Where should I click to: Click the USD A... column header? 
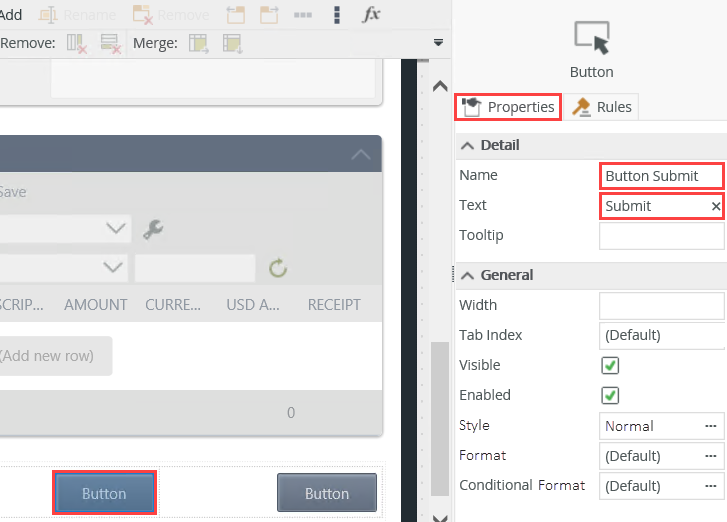click(253, 305)
